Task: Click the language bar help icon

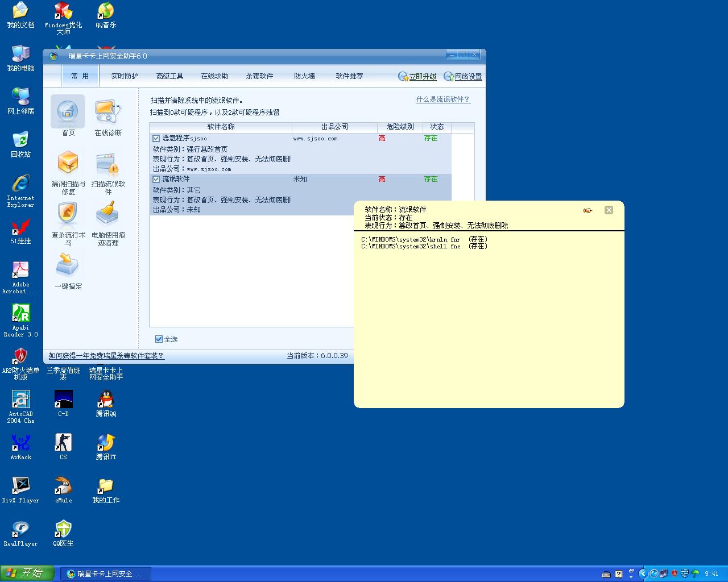Action: tap(619, 574)
